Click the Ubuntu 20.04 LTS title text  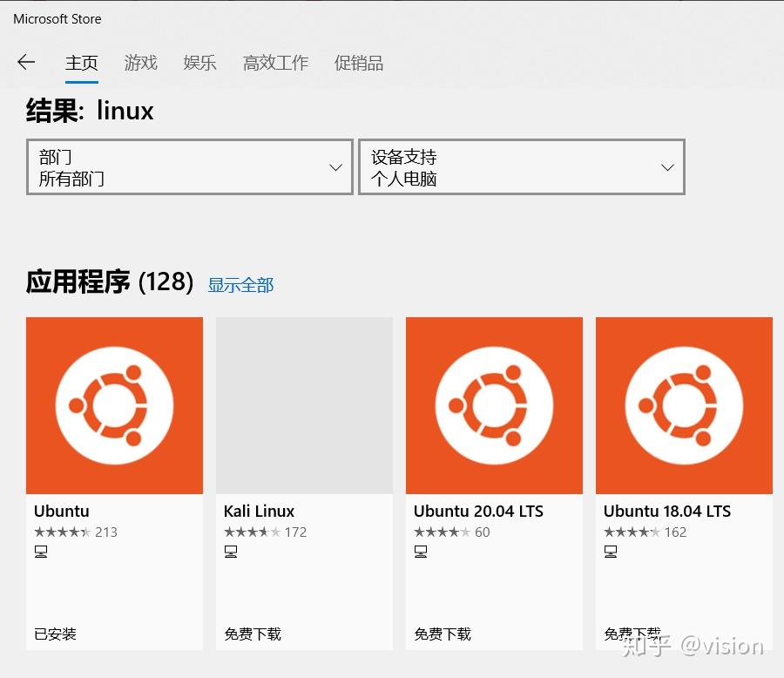tap(478, 511)
